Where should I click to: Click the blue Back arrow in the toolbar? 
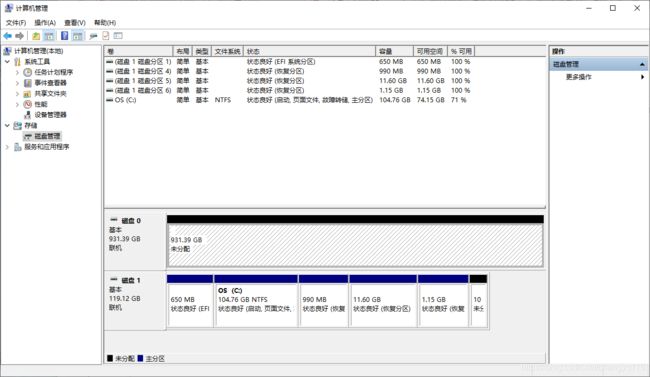pyautogui.click(x=7, y=36)
